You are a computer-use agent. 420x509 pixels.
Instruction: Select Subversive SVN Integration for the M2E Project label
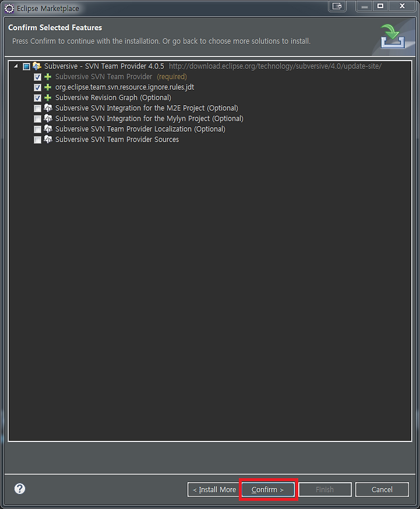[147, 108]
